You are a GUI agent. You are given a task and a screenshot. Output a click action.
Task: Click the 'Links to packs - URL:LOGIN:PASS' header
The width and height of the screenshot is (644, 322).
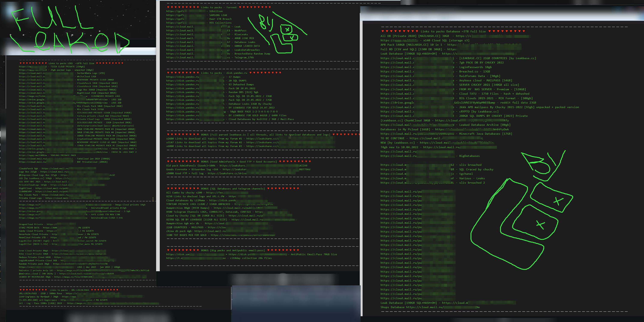(x=69, y=290)
